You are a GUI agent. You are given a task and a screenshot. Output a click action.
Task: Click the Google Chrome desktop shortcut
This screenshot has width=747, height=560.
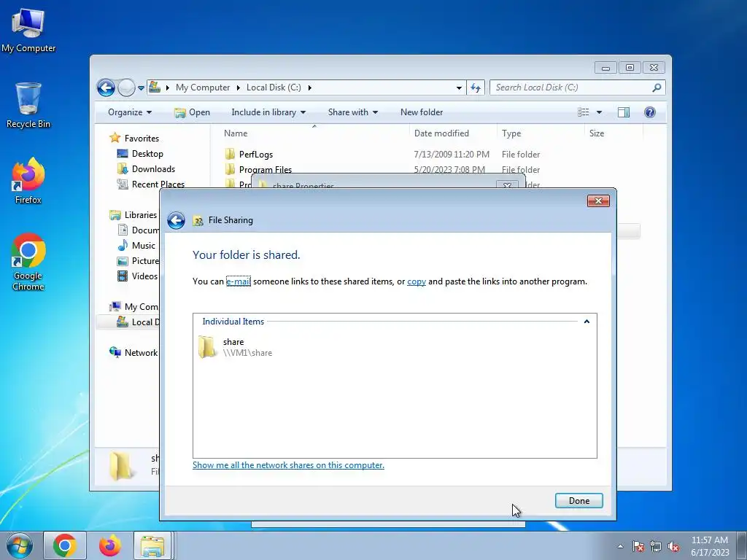pyautogui.click(x=28, y=262)
